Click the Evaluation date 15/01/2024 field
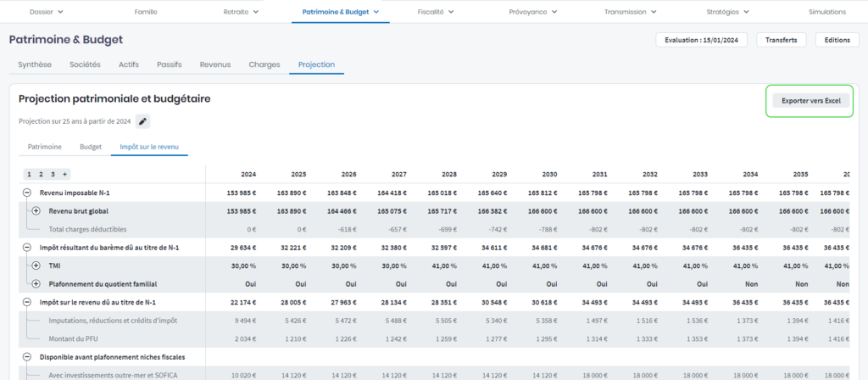 click(x=702, y=40)
